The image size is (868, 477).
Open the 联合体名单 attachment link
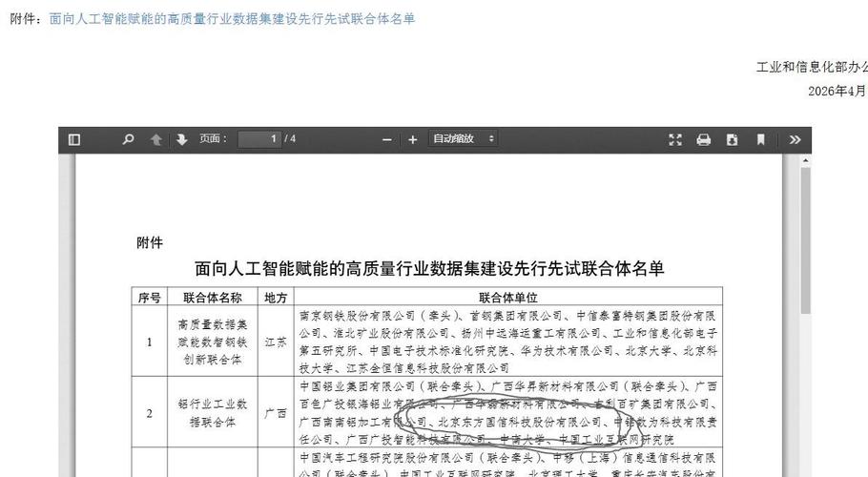point(232,19)
